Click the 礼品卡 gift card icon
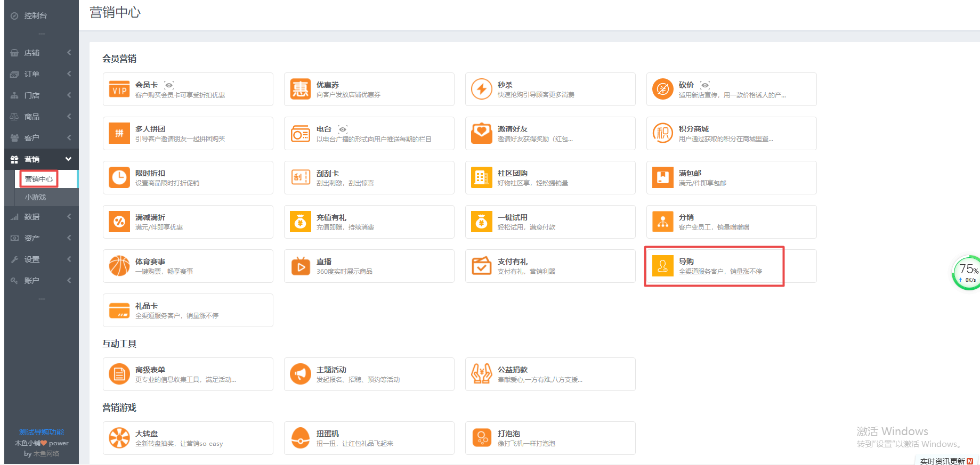980x465 pixels. point(119,310)
